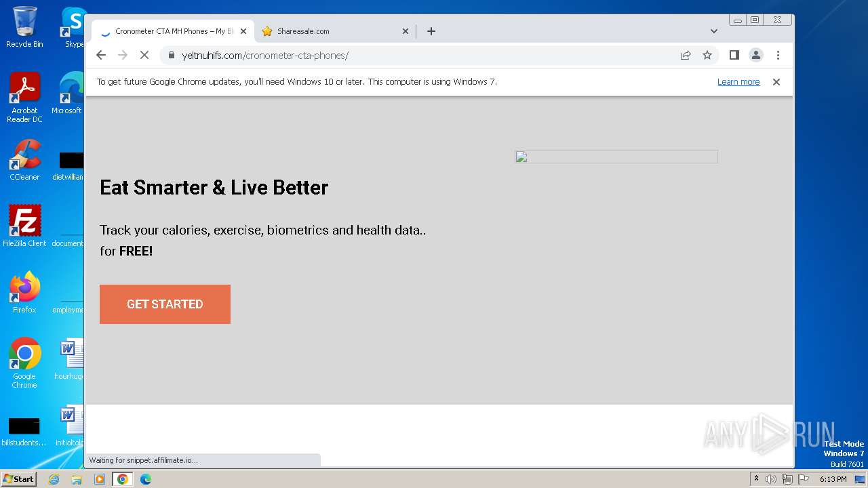
Task: Select the billstudents desktop file
Action: (24, 431)
